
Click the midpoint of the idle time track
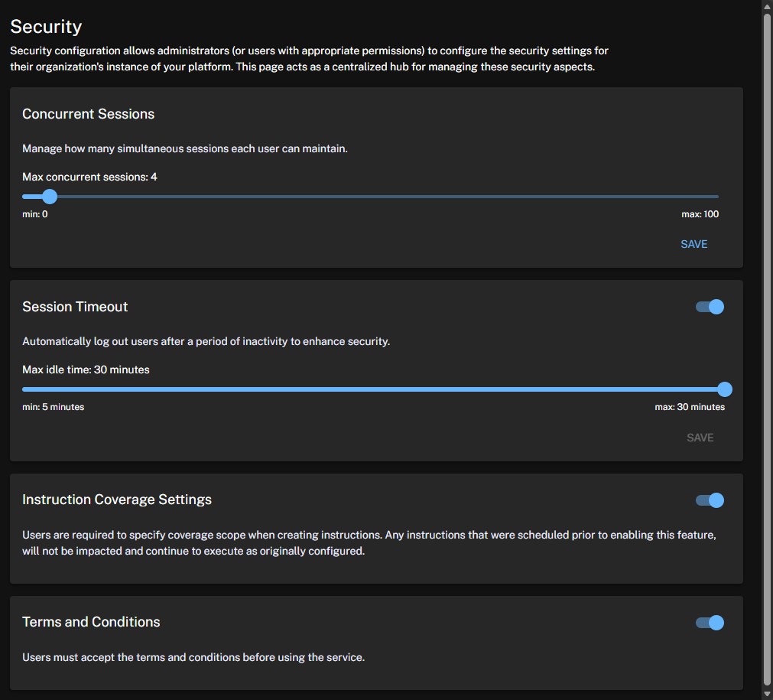point(373,389)
